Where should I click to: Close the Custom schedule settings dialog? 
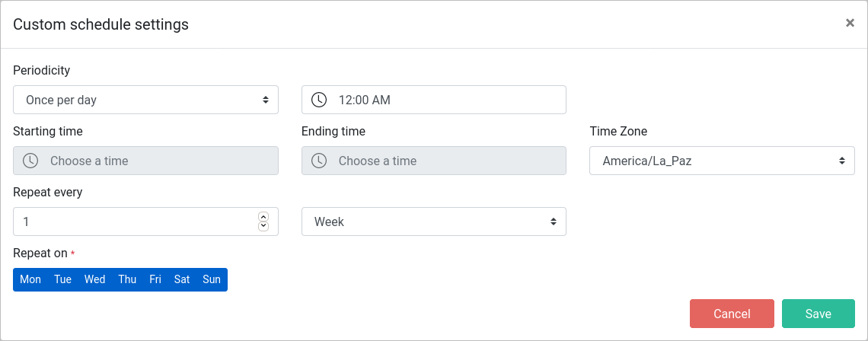coord(850,23)
